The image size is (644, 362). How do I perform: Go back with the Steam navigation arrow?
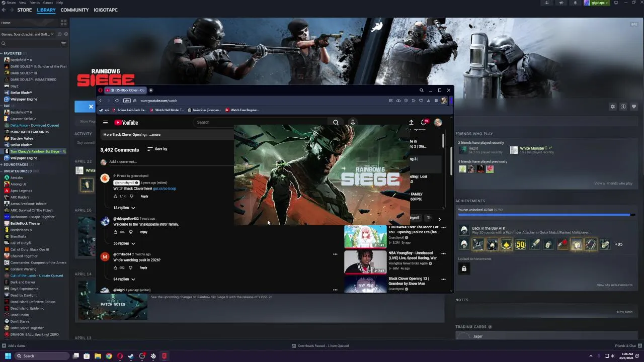tap(4, 10)
